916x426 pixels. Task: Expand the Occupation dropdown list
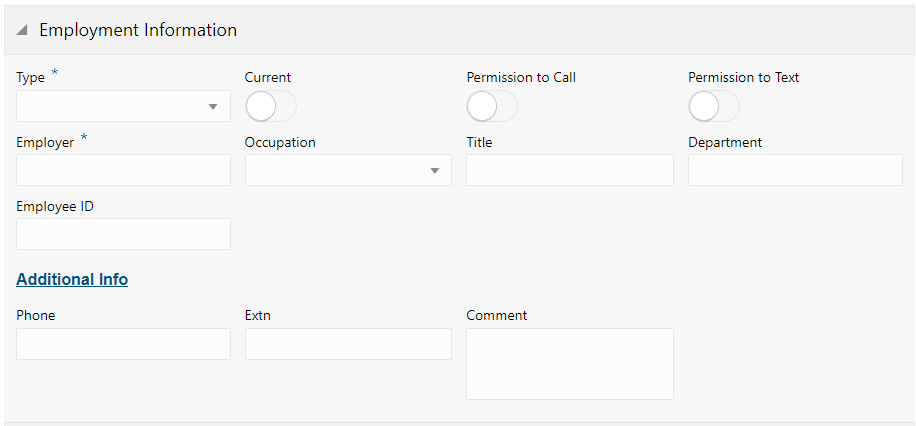pyautogui.click(x=434, y=171)
